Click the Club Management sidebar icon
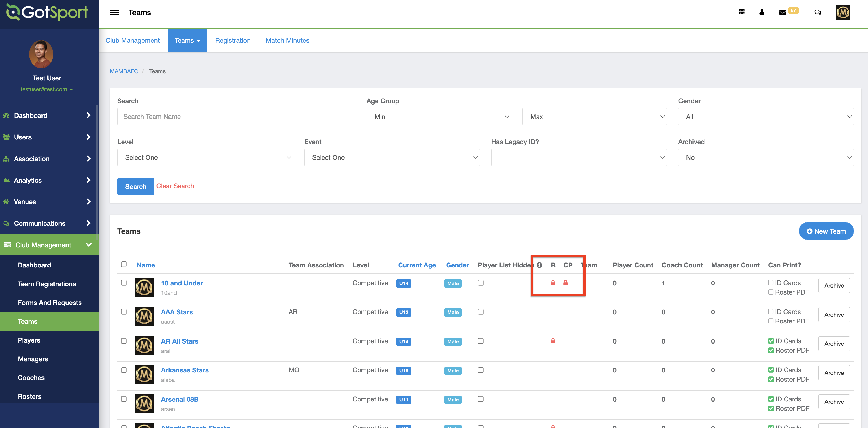 click(7, 245)
